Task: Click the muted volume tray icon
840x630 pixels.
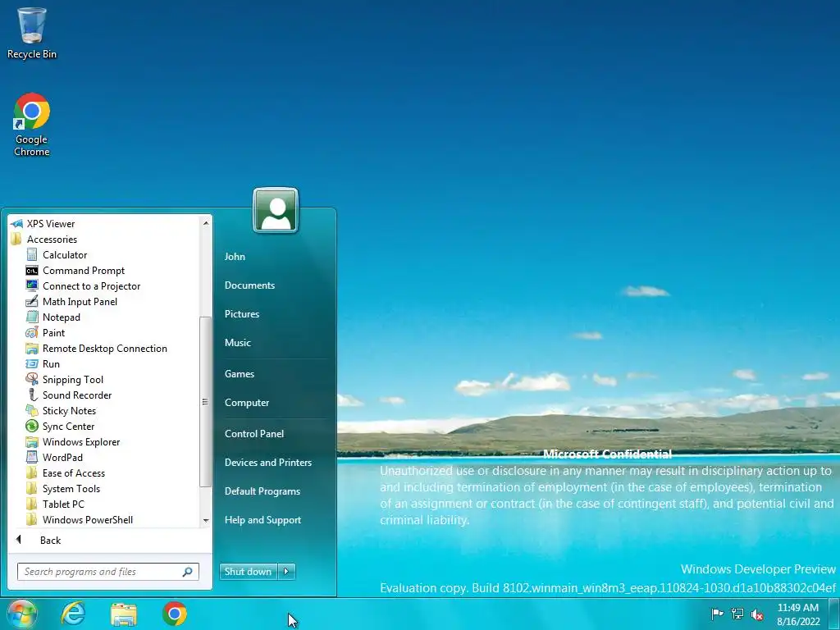Action: [x=757, y=614]
